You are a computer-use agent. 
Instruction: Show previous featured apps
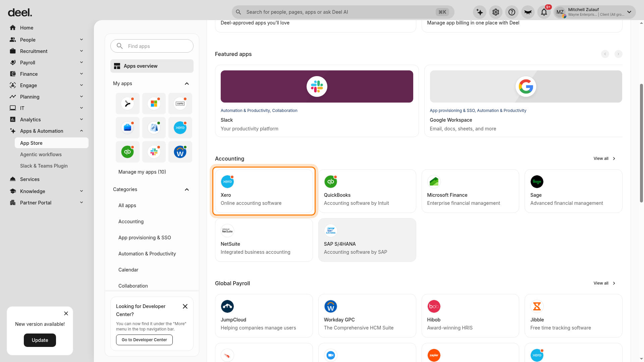pyautogui.click(x=605, y=54)
